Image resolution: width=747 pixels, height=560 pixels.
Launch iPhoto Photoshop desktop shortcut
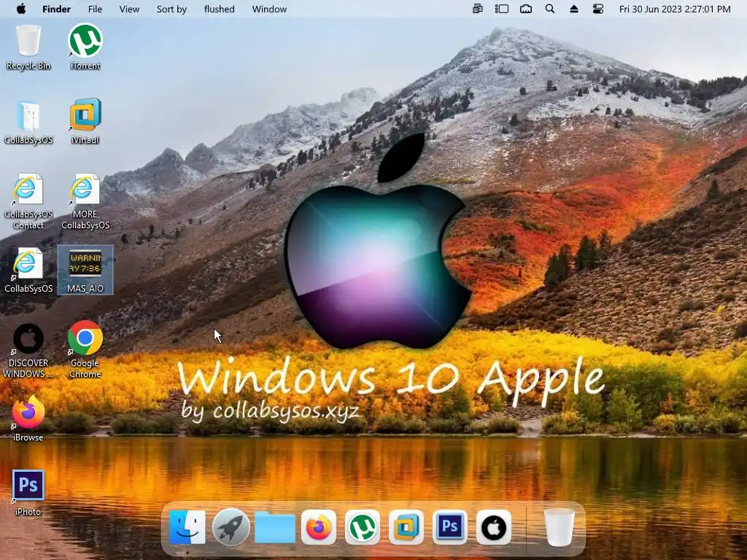coord(28,493)
